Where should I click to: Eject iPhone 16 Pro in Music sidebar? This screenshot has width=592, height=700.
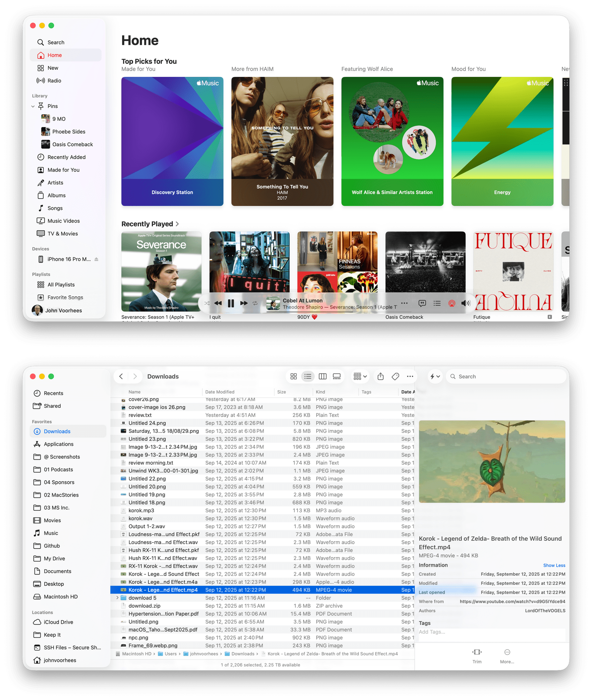pos(96,259)
